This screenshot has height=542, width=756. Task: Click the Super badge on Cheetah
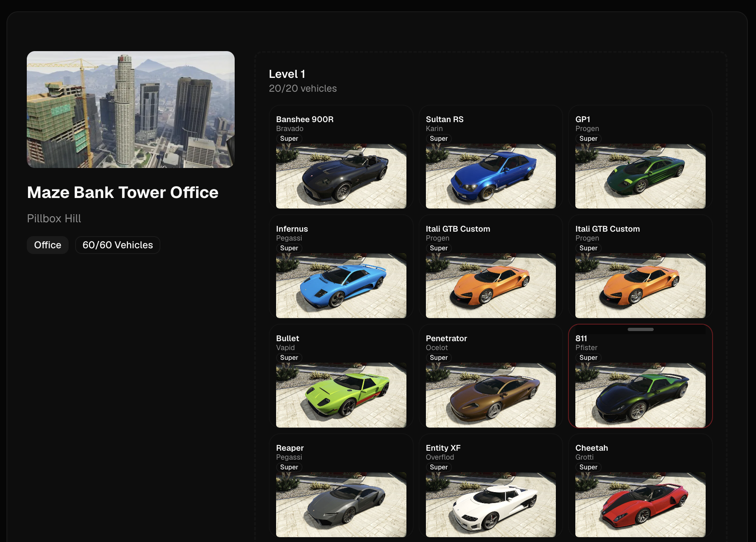[588, 467]
